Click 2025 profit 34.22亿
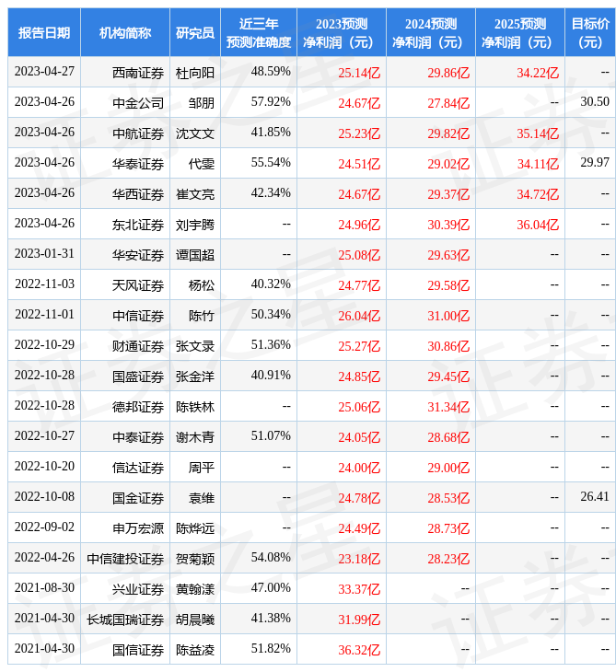The height and width of the screenshot is (672, 616). coord(538,74)
